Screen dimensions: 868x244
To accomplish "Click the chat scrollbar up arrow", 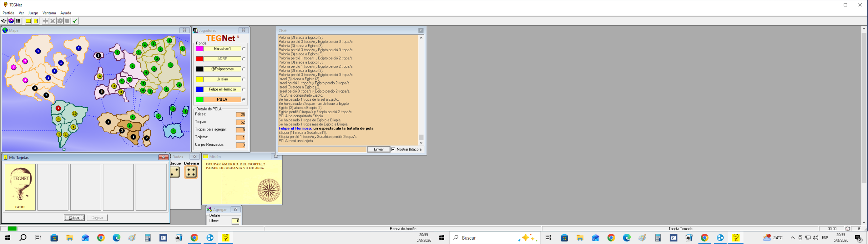I will 421,38.
